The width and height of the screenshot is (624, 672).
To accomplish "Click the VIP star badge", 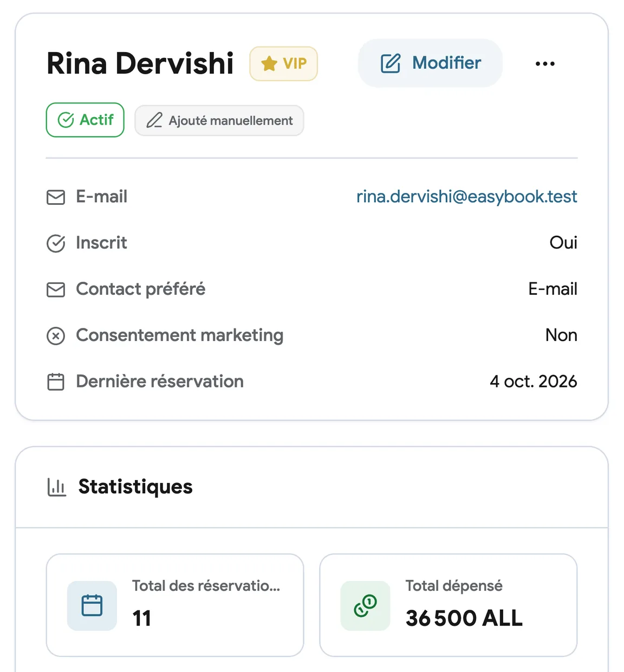I will (283, 63).
